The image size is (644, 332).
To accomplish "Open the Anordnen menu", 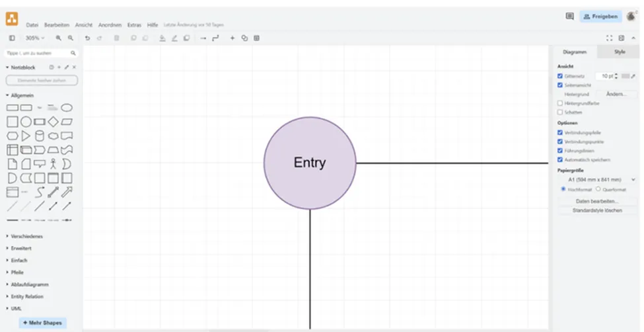I will point(110,25).
